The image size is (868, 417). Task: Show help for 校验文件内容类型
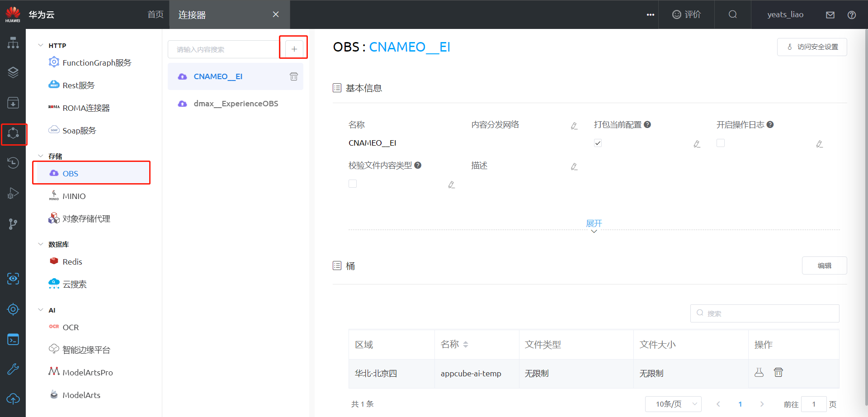[418, 165]
